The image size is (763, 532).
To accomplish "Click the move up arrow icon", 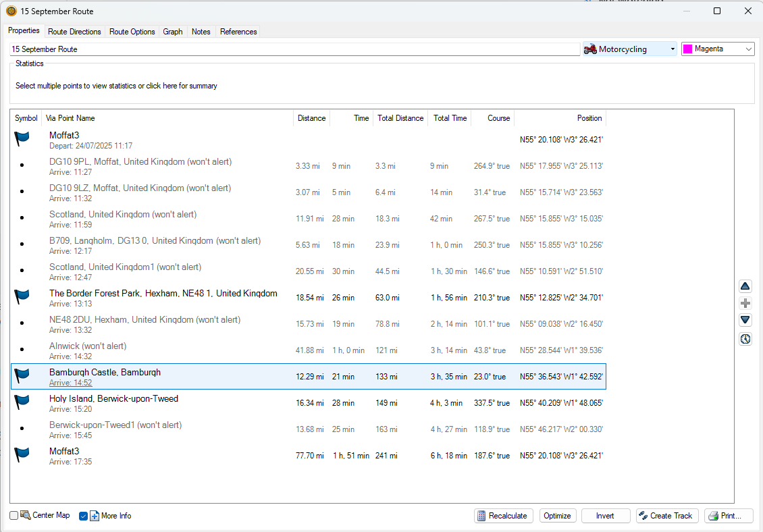I will click(x=745, y=286).
